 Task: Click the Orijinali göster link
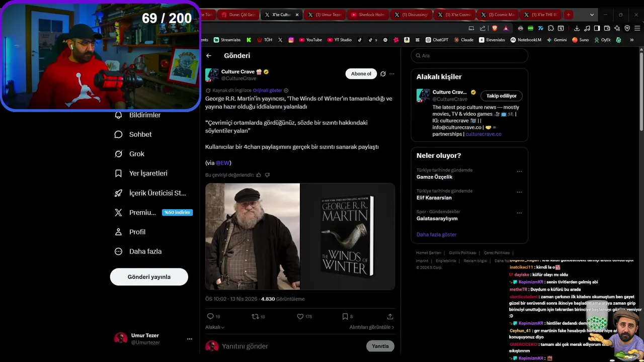tap(268, 90)
